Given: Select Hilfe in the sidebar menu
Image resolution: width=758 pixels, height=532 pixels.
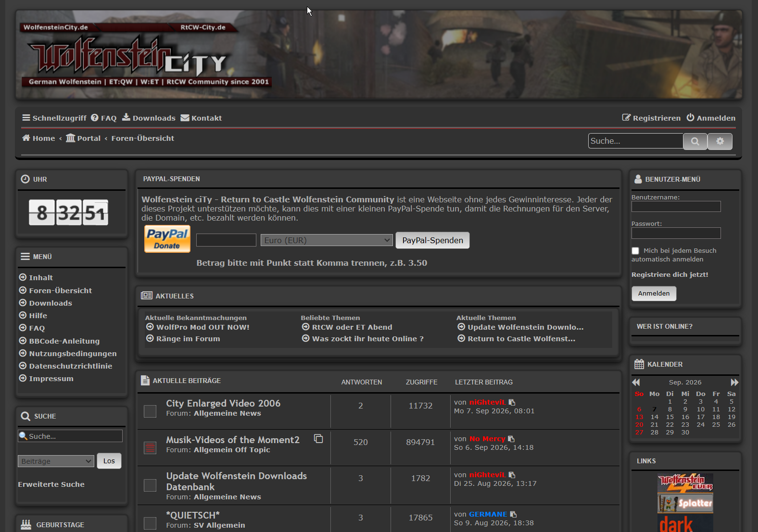Looking at the screenshot, I should [38, 315].
